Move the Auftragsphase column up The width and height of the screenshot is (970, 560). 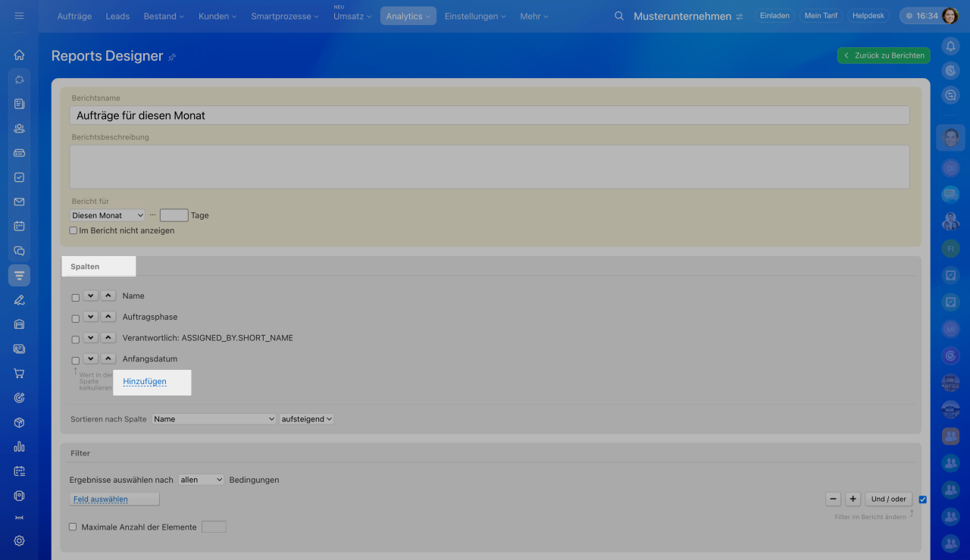(x=108, y=317)
